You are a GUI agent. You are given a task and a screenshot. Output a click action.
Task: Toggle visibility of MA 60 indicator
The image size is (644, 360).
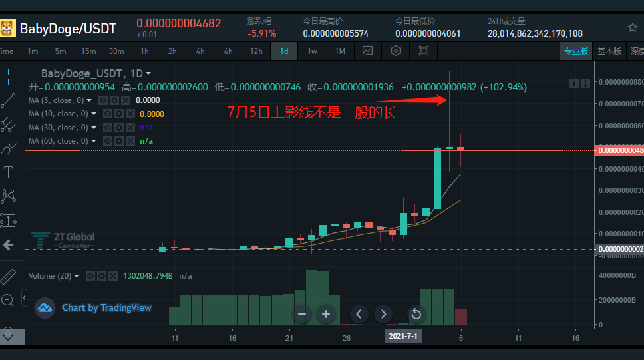tap(108, 141)
